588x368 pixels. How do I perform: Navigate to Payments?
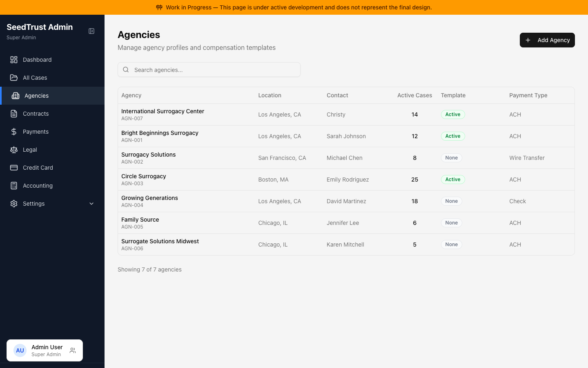[52, 132]
